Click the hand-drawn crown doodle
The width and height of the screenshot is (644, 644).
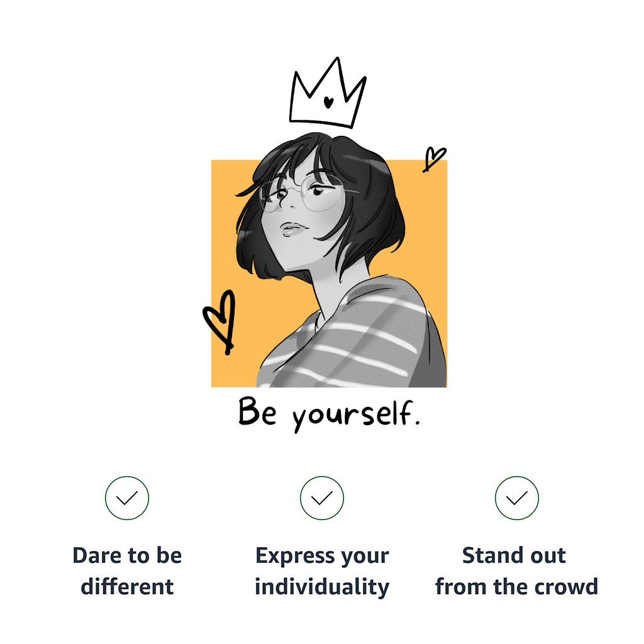click(327, 94)
